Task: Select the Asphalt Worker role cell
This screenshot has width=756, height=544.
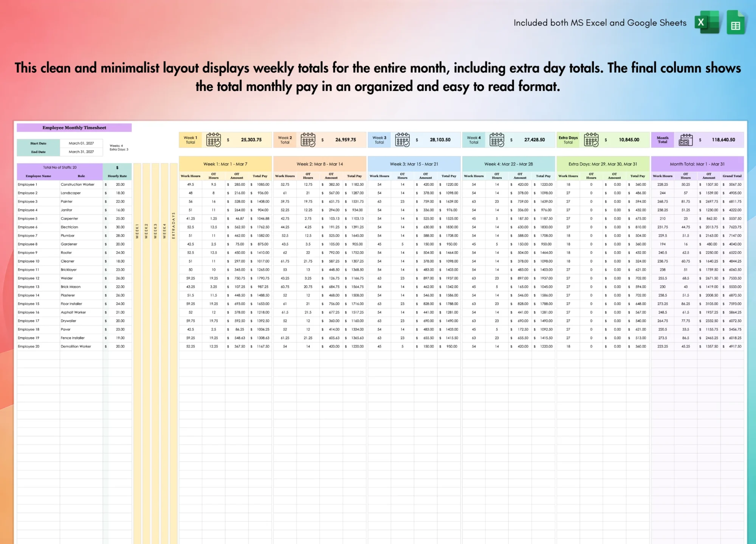Action: (x=81, y=312)
